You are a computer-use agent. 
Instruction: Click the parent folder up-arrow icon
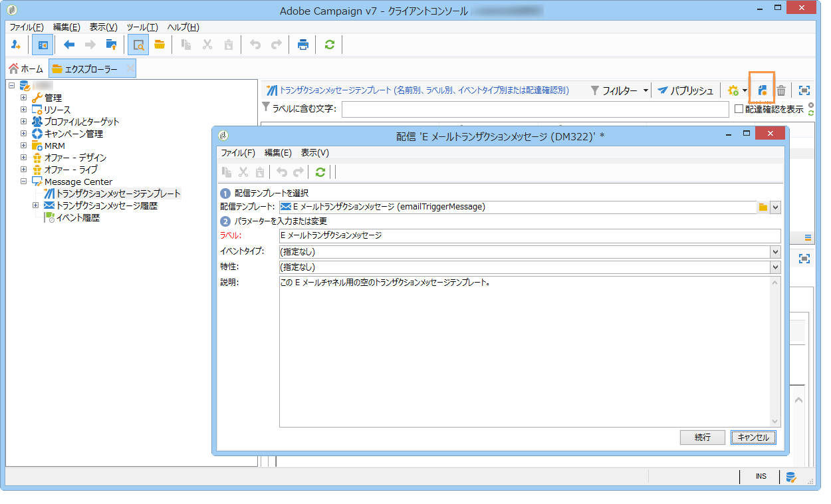point(111,45)
